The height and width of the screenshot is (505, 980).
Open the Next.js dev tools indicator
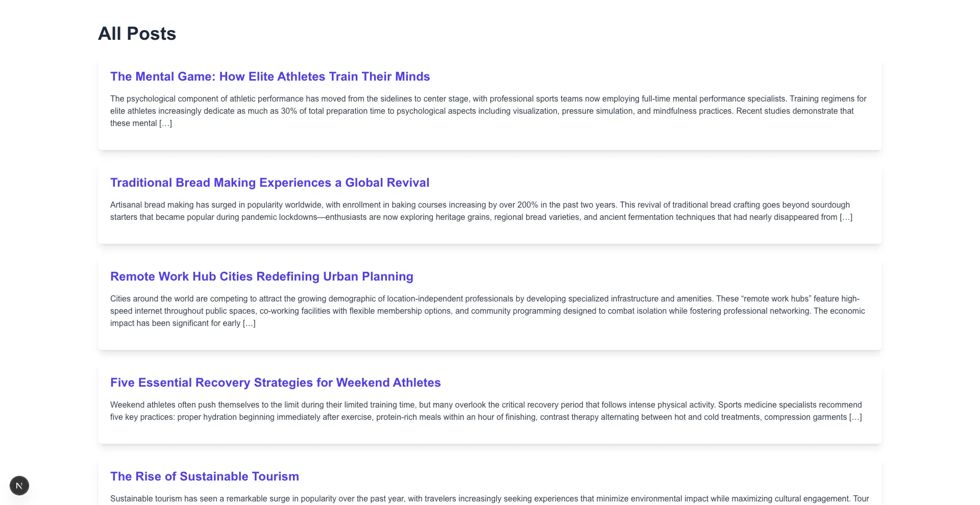tap(19, 486)
